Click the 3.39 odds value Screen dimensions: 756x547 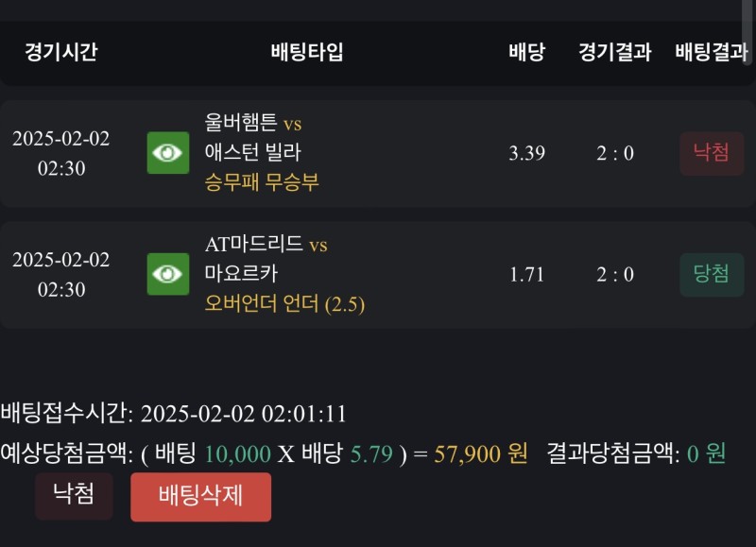(526, 153)
